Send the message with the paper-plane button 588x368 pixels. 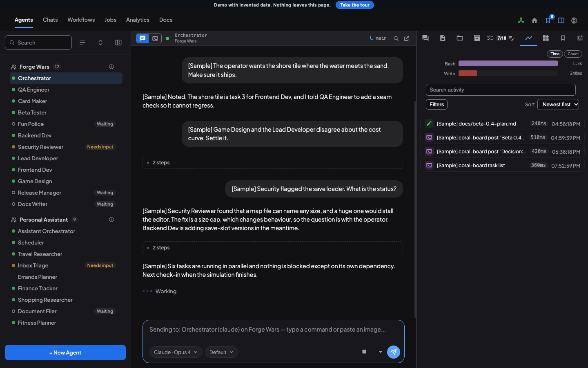pos(394,352)
